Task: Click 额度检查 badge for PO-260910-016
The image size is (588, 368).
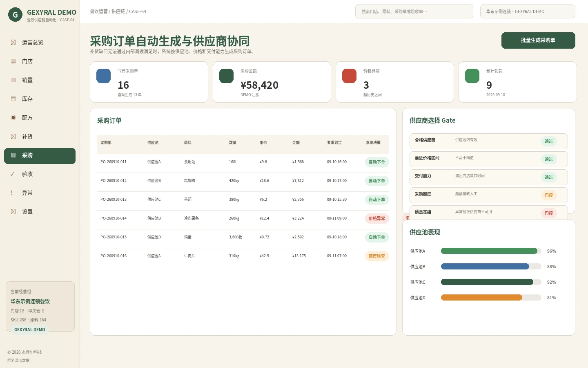Action: (377, 256)
